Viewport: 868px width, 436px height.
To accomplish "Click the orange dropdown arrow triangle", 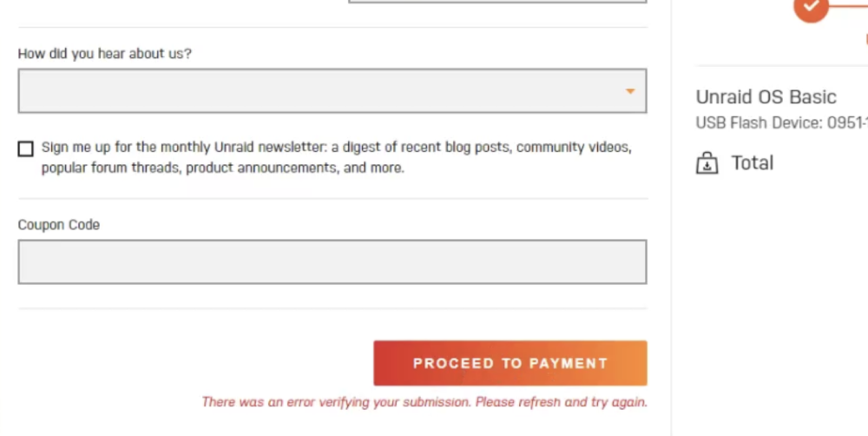I will [x=630, y=91].
